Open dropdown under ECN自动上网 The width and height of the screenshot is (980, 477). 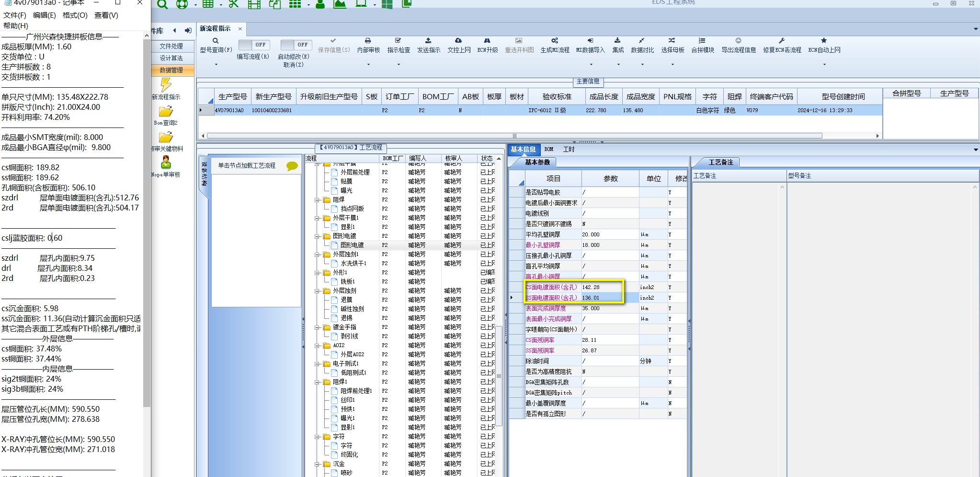[x=824, y=64]
